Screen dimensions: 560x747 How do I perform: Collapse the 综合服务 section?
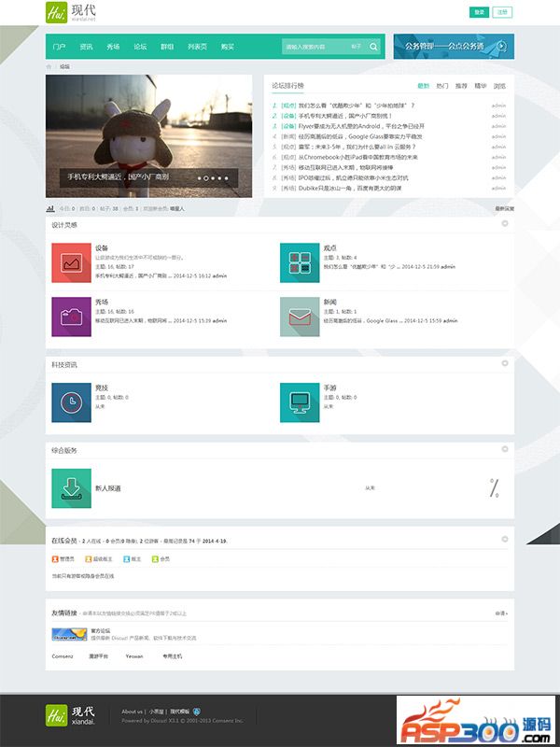click(505, 449)
